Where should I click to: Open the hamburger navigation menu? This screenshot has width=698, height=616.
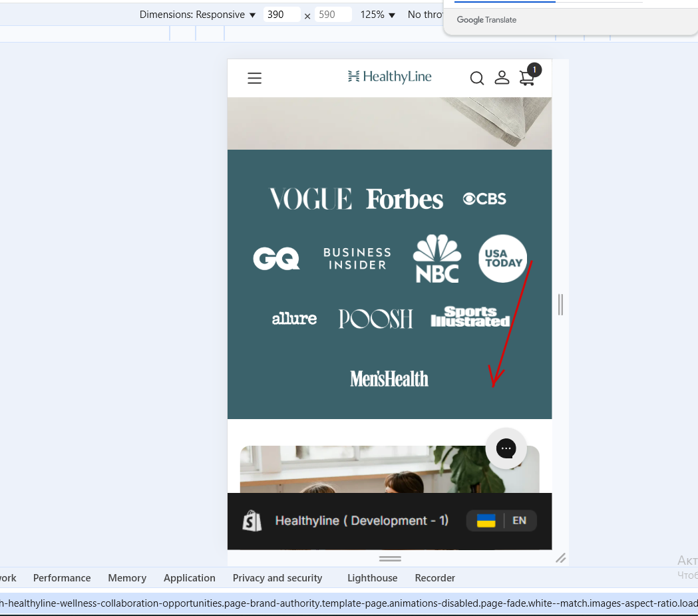254,78
